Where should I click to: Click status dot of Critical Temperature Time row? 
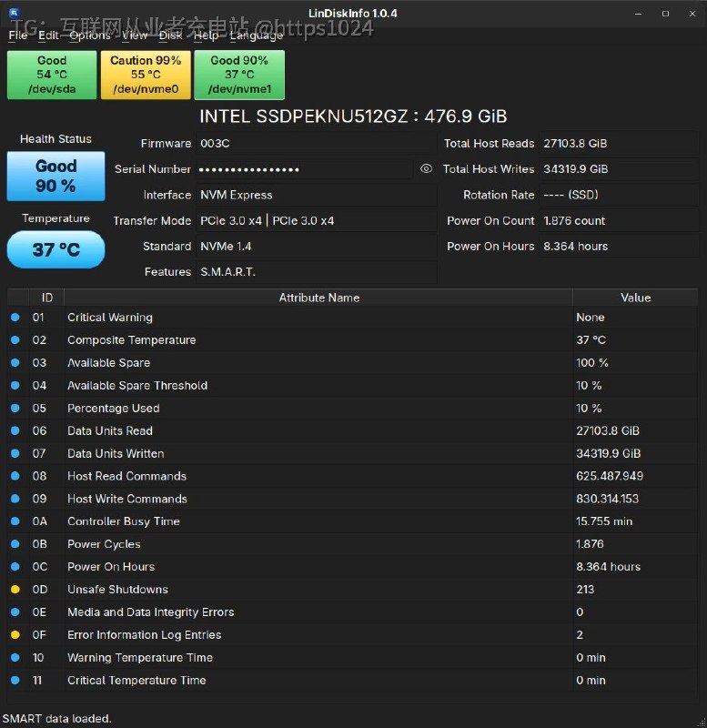pos(15,680)
